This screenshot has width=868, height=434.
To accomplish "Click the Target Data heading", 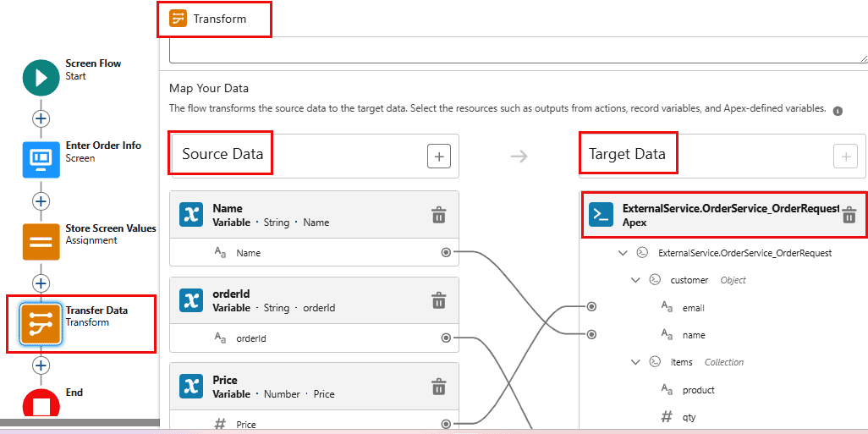I will (x=627, y=154).
